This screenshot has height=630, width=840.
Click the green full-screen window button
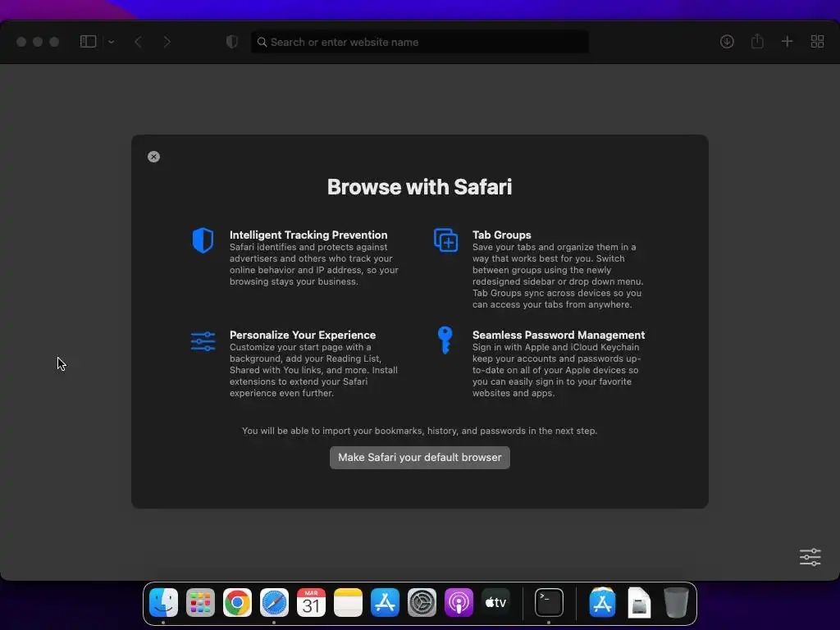coord(54,42)
